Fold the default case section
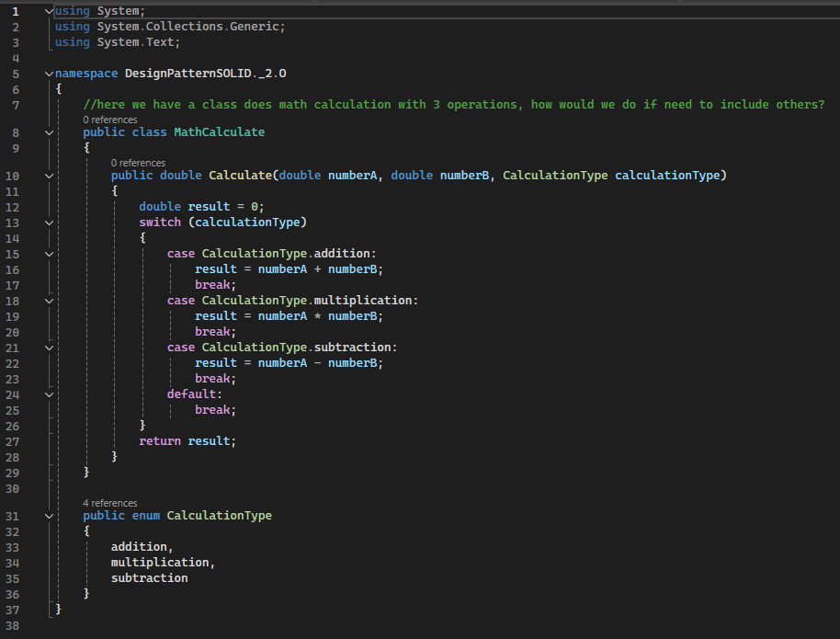 pyautogui.click(x=49, y=394)
